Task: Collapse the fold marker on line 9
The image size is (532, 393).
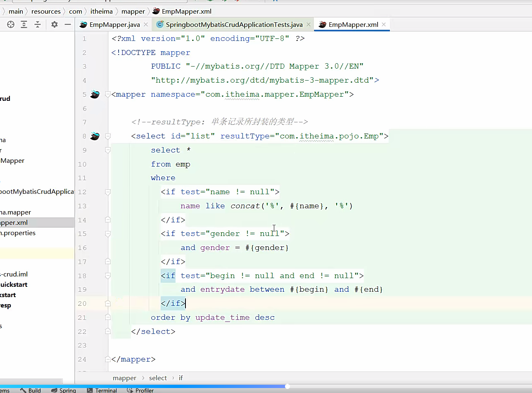Action: (108, 150)
